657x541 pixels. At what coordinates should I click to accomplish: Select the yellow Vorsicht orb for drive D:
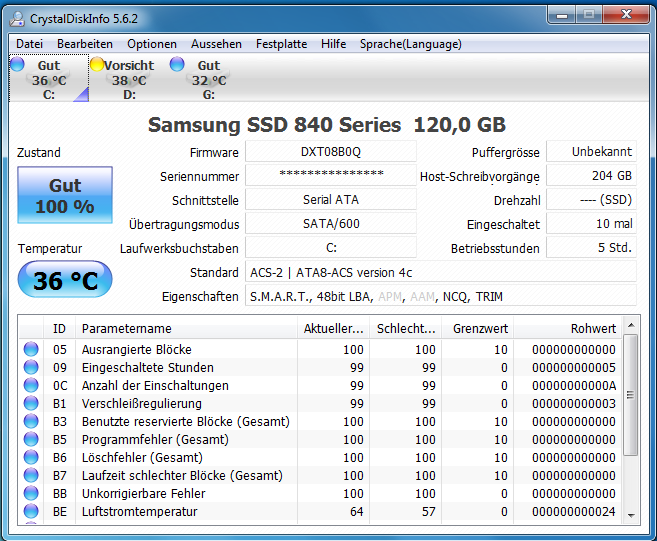97,65
